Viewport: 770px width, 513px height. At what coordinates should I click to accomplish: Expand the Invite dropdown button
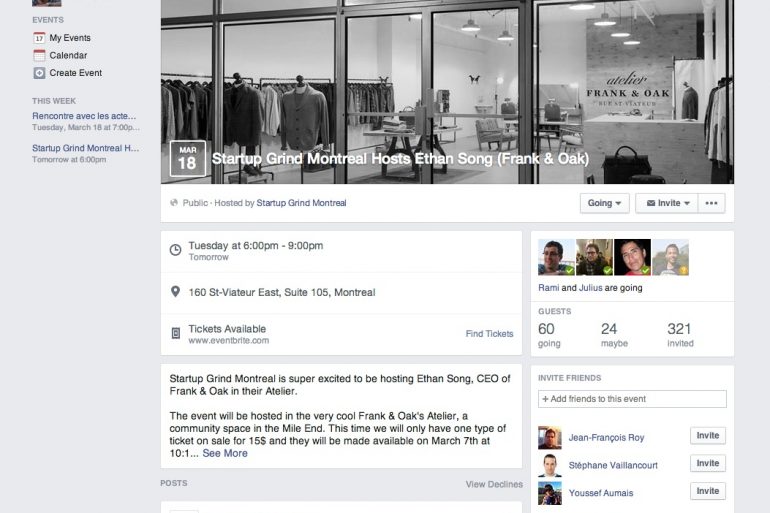pyautogui.click(x=666, y=203)
